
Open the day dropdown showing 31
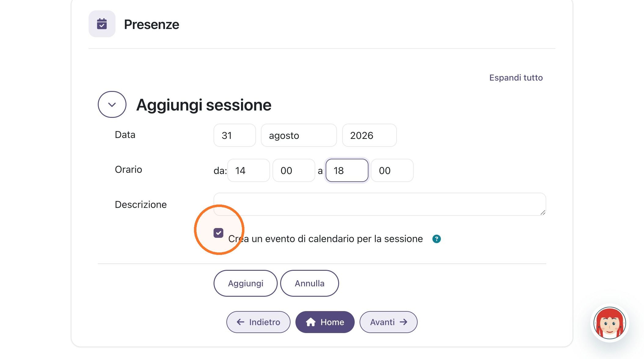point(235,135)
